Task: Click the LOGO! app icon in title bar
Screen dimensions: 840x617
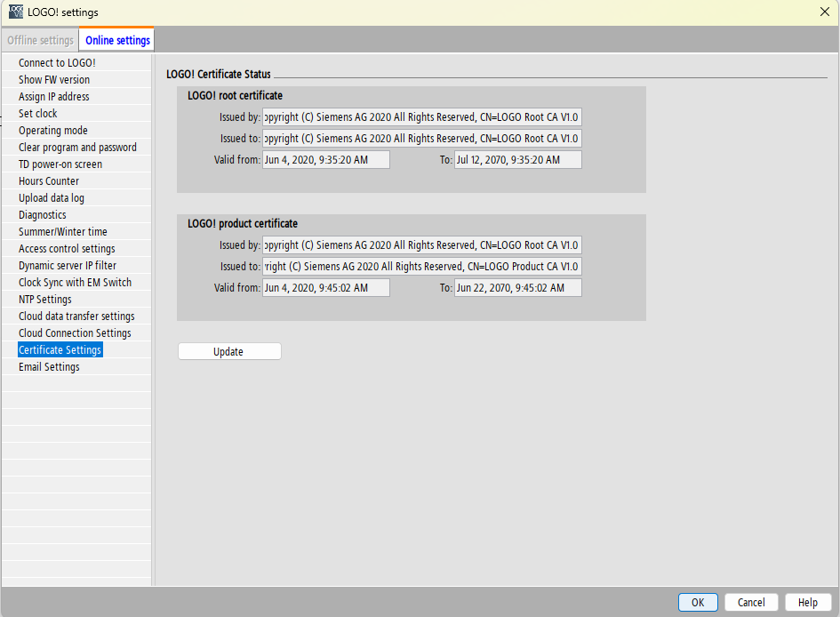Action: click(x=16, y=12)
